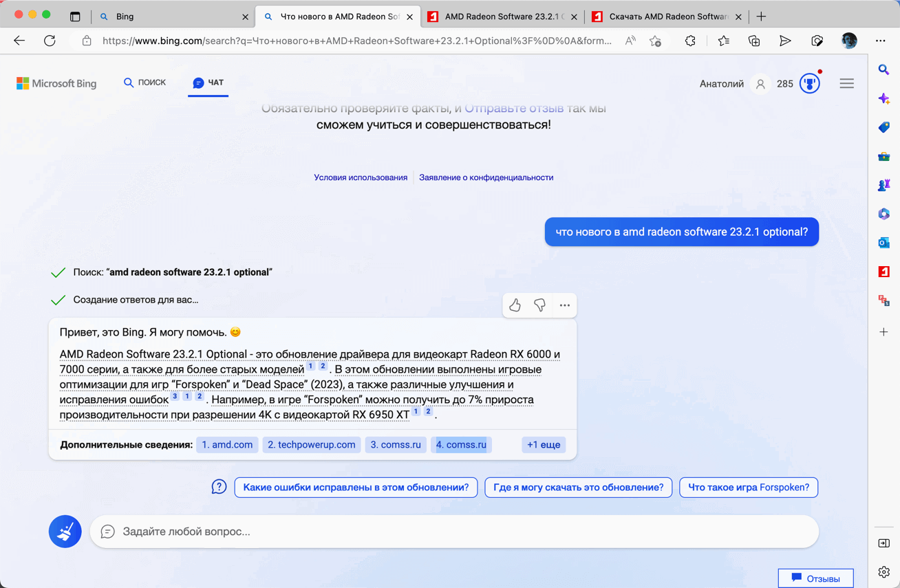
Task: Open source '4. comss.ru'
Action: 461,445
